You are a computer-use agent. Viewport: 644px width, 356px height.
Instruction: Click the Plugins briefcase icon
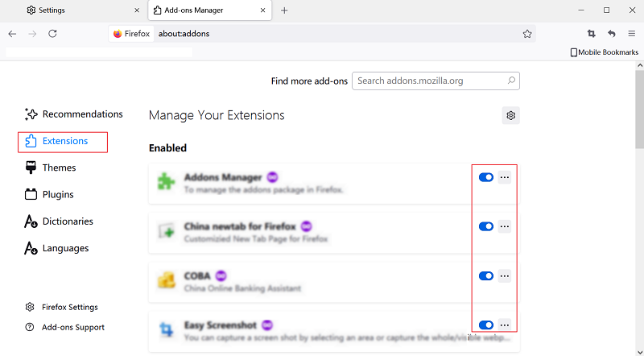pyautogui.click(x=31, y=194)
